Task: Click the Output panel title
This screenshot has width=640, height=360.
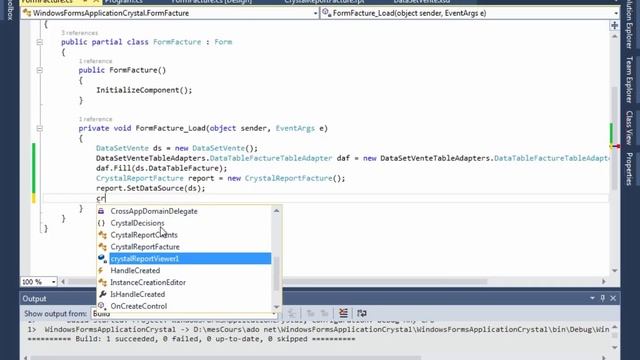Action: point(34,299)
